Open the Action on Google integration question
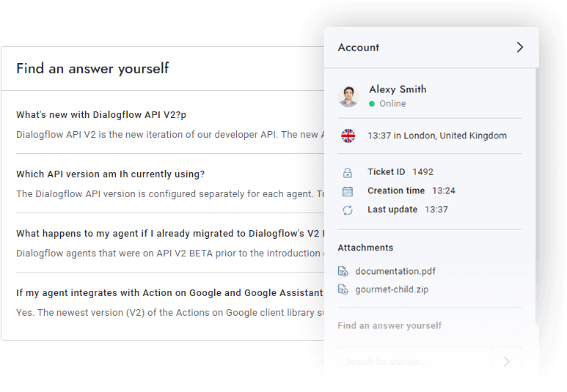 169,293
